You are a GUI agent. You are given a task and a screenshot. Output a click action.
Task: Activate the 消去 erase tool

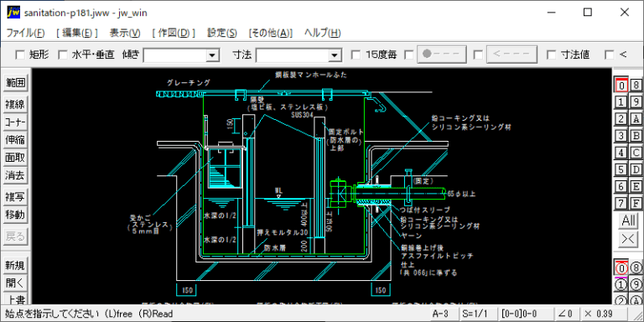(x=16, y=175)
